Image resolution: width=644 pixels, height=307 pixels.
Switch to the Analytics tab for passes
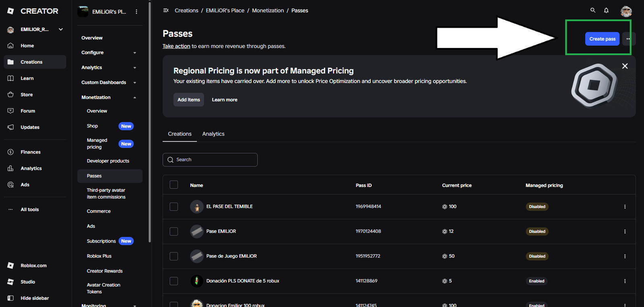[213, 134]
